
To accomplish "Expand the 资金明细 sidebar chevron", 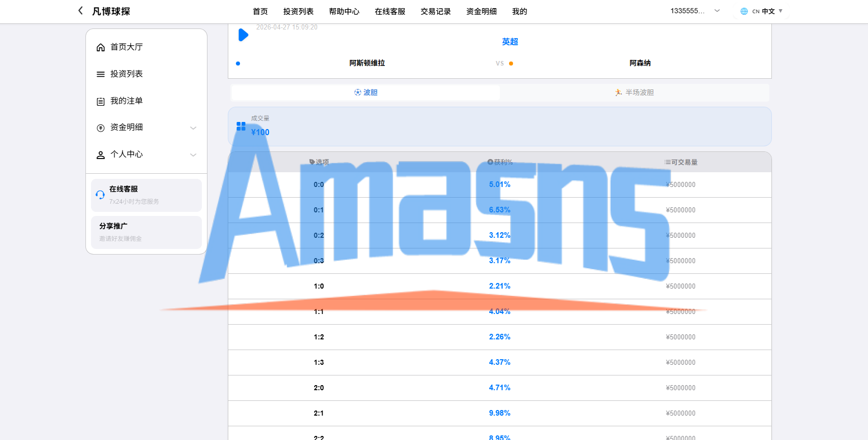I will [193, 128].
